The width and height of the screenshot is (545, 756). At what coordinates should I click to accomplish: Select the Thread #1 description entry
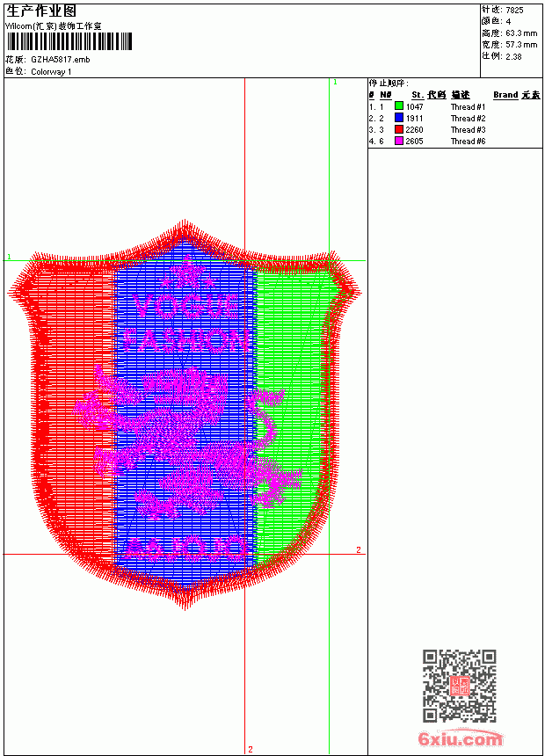click(468, 106)
